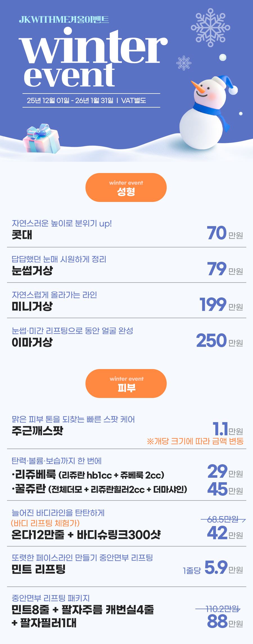Open the 눈썹거상 79만원 item
This screenshot has width=253, height=644.
click(126, 266)
